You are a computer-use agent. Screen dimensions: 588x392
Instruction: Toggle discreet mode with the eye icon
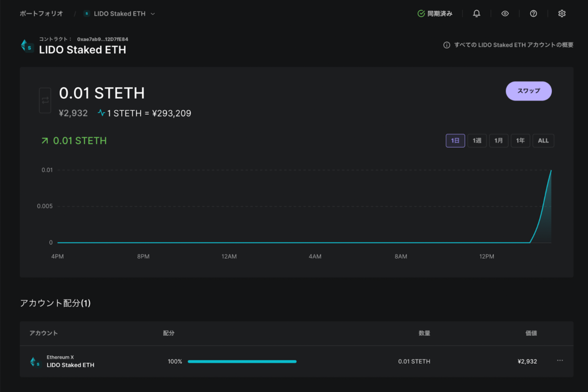pyautogui.click(x=505, y=14)
